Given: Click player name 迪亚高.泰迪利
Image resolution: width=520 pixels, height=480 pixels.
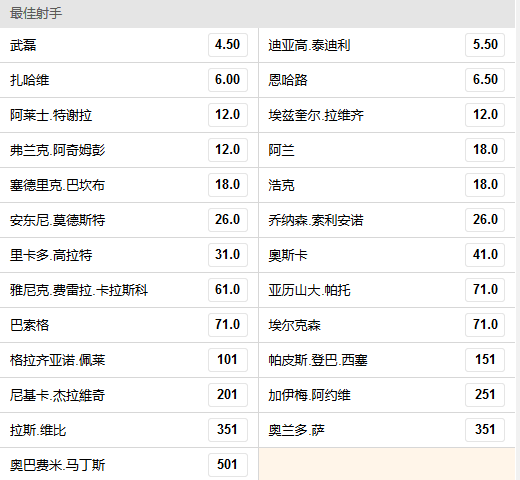Looking at the screenshot, I should tap(309, 45).
